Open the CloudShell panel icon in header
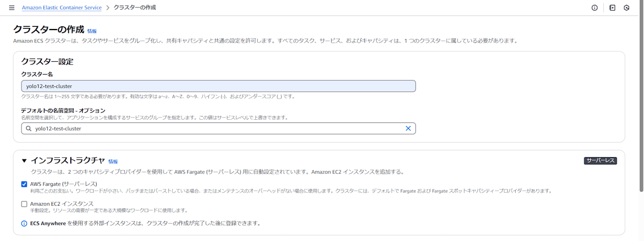This screenshot has width=644, height=241. [612, 8]
